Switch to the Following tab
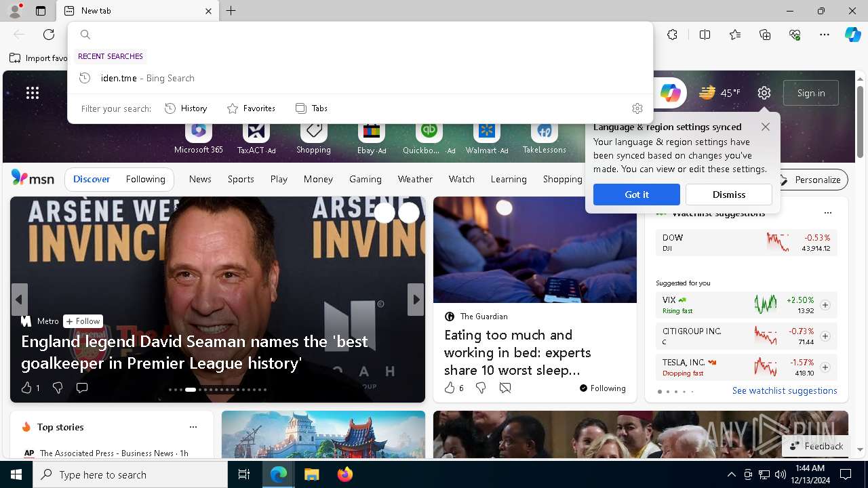Screen dimensions: 868x488 point(145,179)
